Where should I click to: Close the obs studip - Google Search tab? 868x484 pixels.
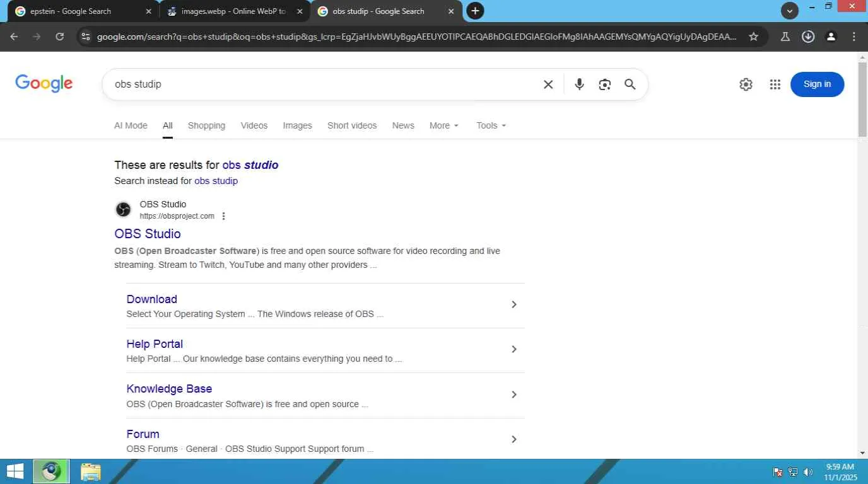tap(450, 11)
